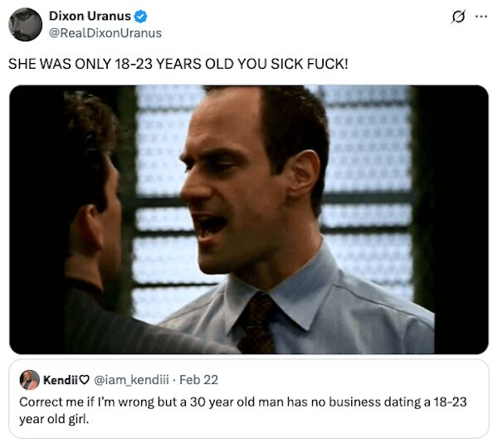Click the dark patterned necktie in the GIF
This screenshot has width=498, height=448.
pos(256,323)
